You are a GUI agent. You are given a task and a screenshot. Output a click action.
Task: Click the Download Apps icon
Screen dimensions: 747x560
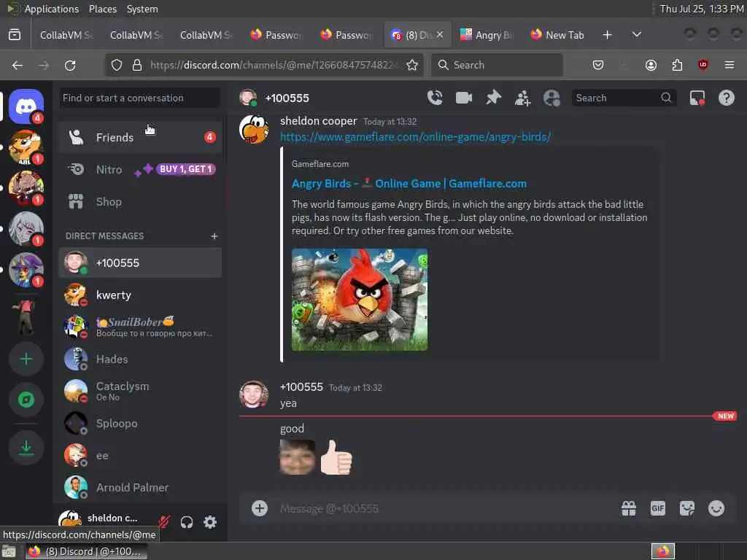point(26,447)
